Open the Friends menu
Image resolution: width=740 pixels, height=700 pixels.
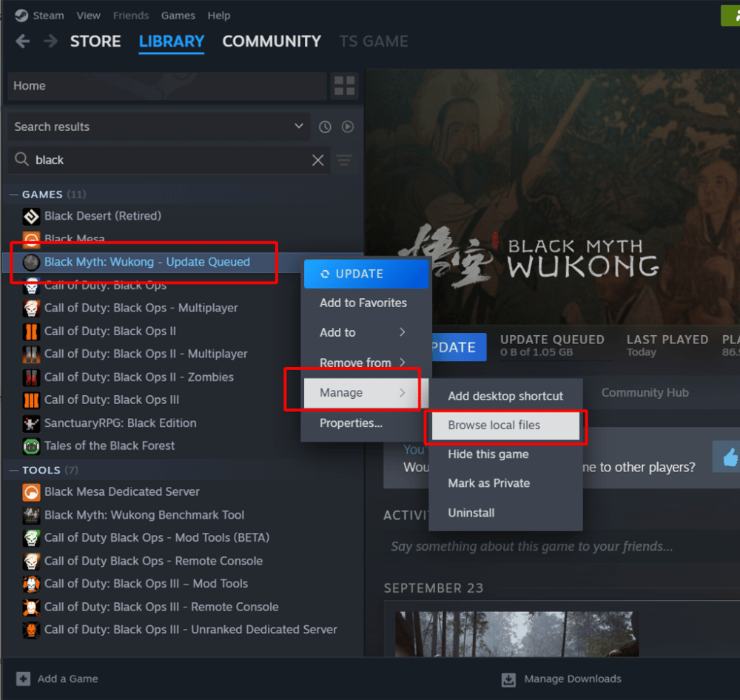point(131,16)
